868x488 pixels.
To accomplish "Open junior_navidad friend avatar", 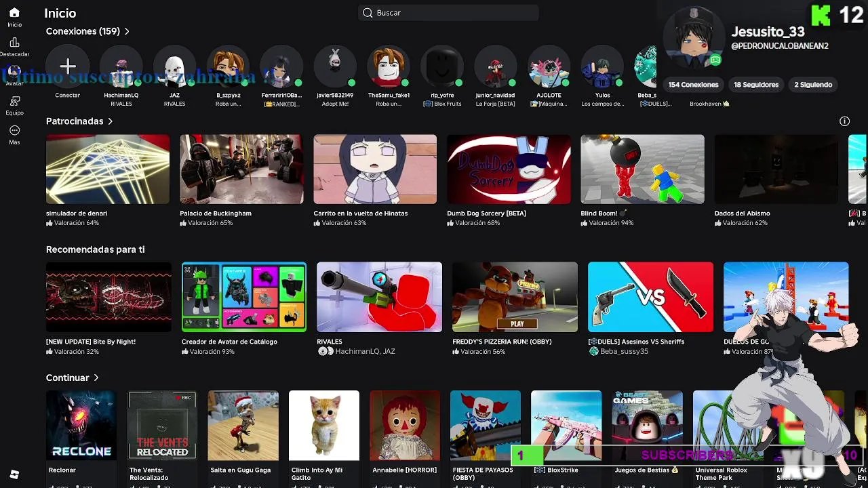I will click(x=496, y=66).
